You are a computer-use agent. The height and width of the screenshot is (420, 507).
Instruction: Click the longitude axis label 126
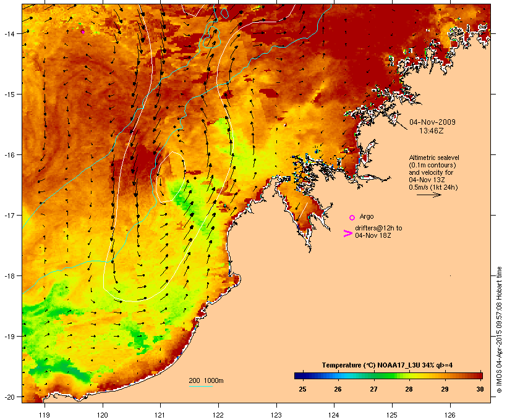click(x=449, y=415)
